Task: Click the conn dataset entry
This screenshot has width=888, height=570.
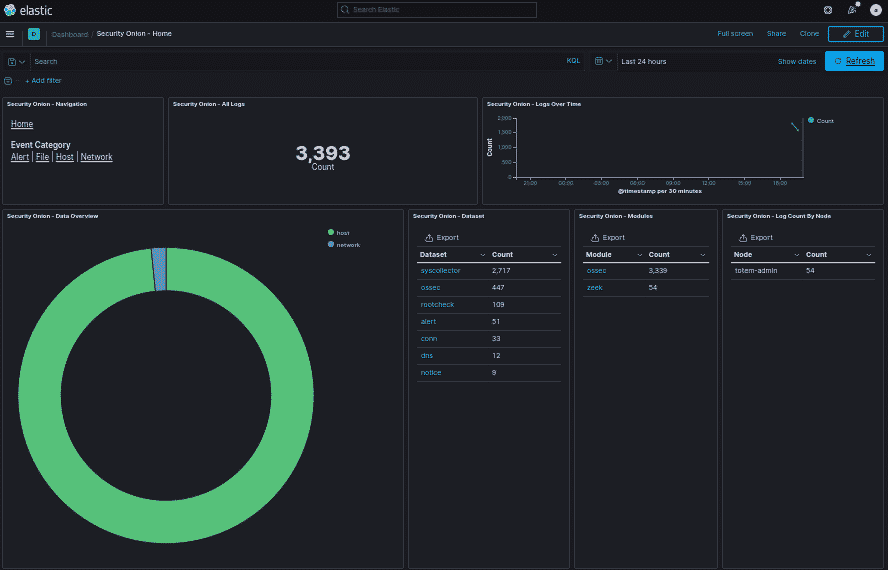Action: 429,339
